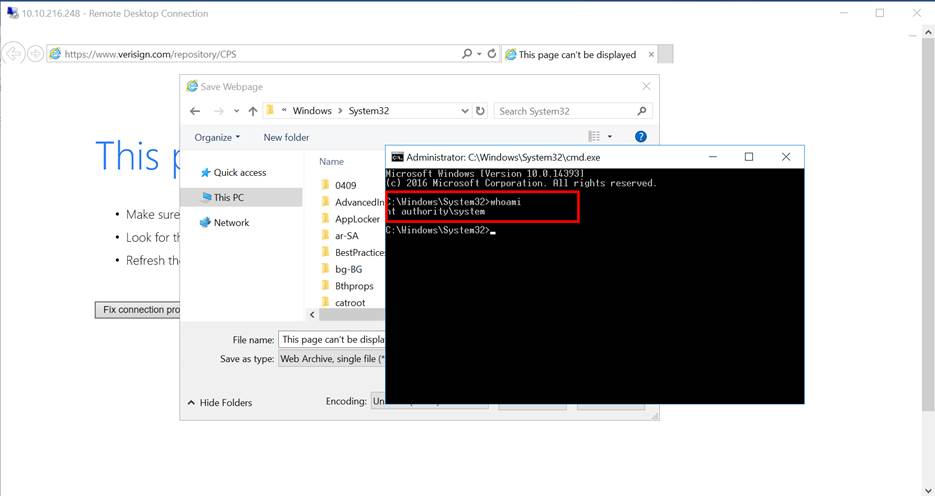
Task: Click the browser back button
Action: coord(14,54)
